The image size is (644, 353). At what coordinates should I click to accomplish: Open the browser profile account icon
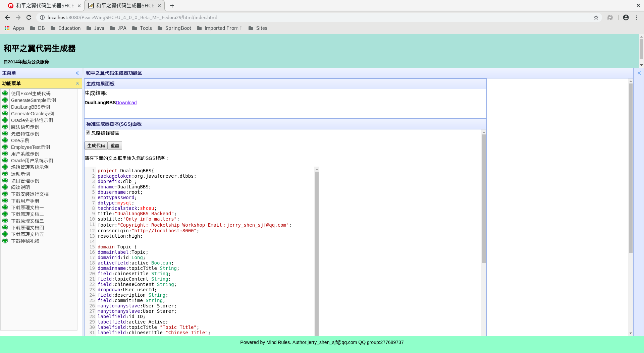[x=626, y=17]
